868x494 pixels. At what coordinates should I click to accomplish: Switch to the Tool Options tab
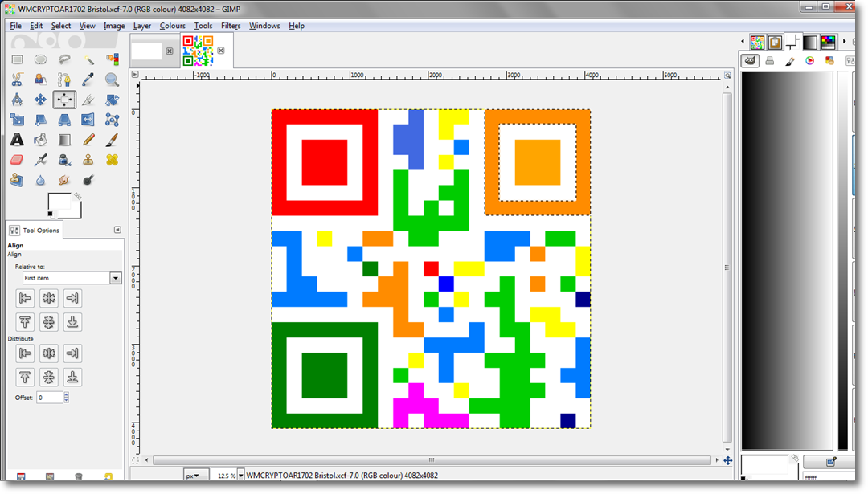[x=35, y=230]
